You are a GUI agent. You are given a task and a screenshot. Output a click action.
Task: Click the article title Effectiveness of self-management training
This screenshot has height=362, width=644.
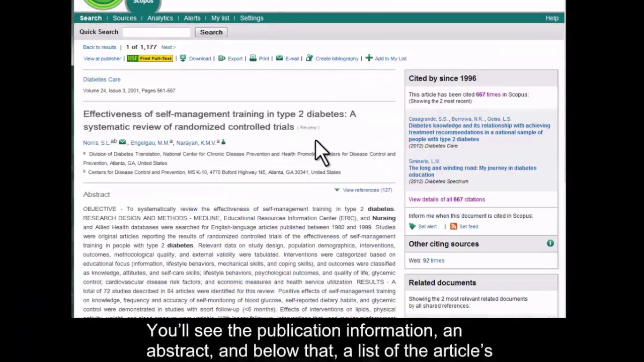coord(219,120)
